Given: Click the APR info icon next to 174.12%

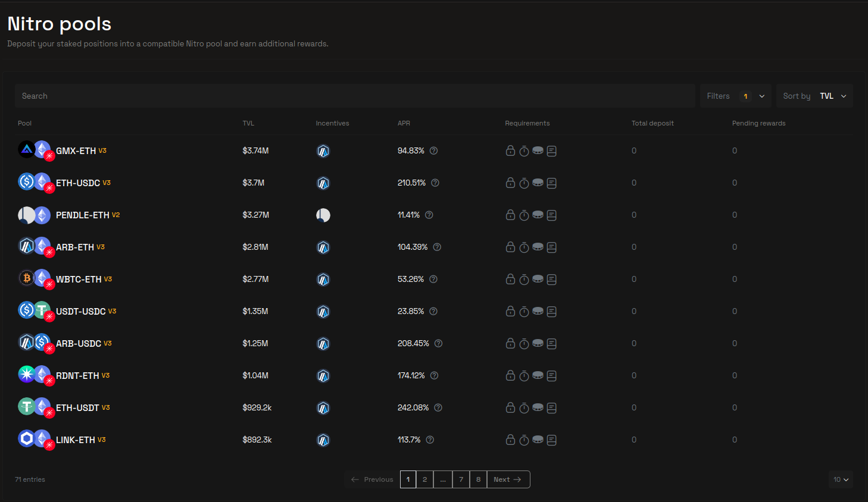Looking at the screenshot, I should click(434, 375).
